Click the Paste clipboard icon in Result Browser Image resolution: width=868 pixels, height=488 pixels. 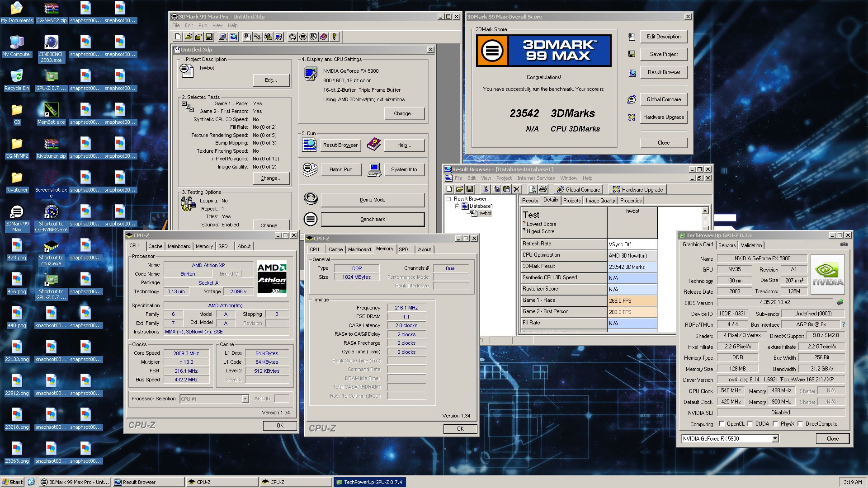506,189
